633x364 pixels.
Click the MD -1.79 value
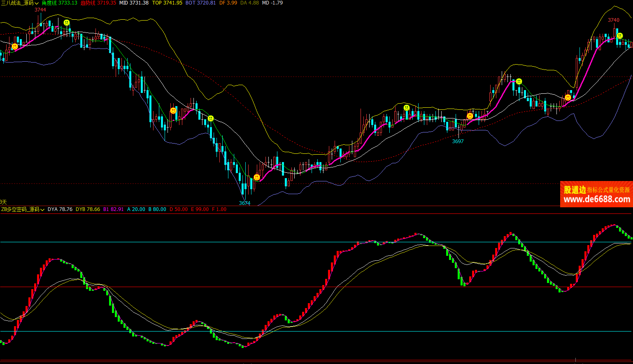tap(272, 3)
